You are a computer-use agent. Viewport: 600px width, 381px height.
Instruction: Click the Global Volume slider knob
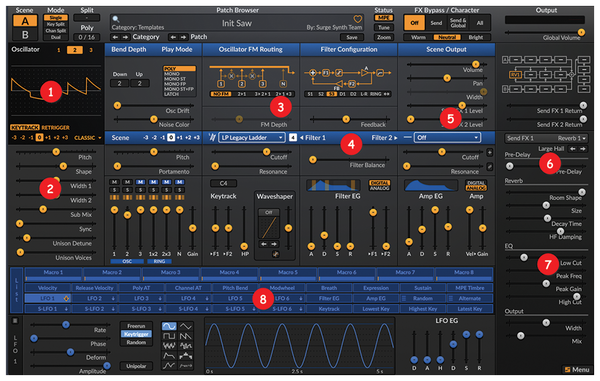(x=581, y=32)
